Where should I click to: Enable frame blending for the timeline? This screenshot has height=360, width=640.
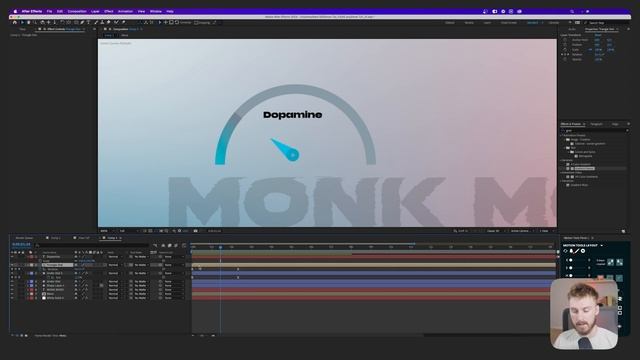click(x=169, y=246)
